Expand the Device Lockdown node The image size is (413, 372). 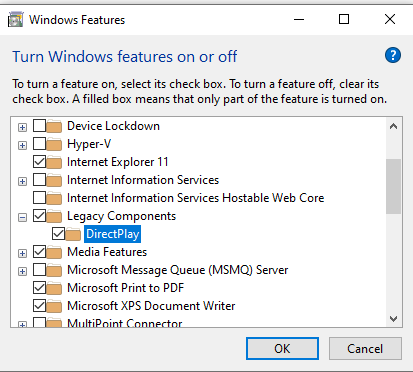coord(22,127)
